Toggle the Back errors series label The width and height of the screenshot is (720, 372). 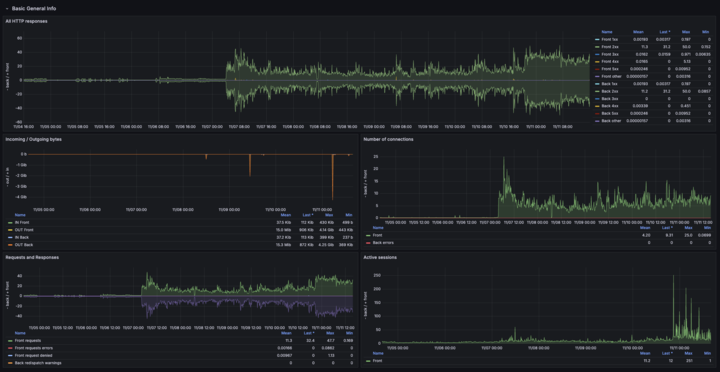point(383,242)
